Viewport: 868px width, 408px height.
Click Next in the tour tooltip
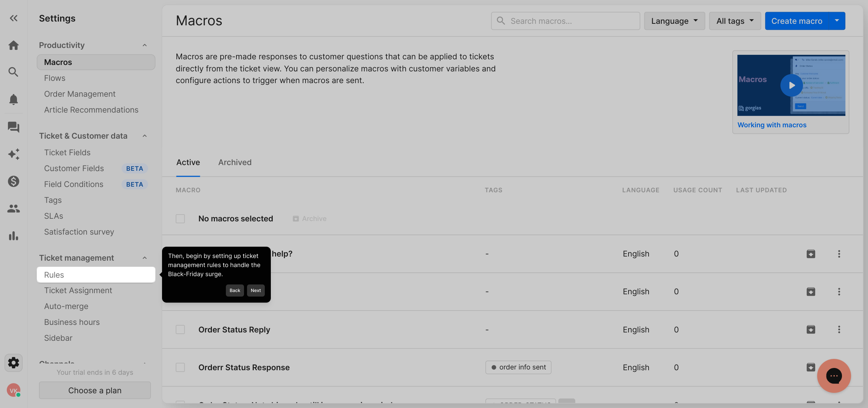[x=256, y=291]
